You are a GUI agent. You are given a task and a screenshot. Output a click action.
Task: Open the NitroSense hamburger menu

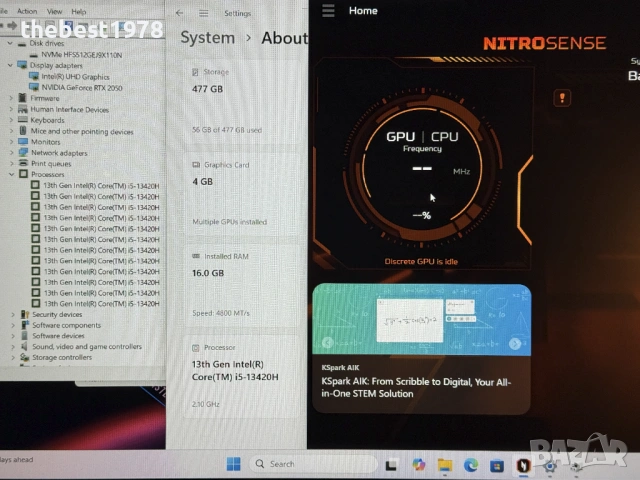(328, 11)
